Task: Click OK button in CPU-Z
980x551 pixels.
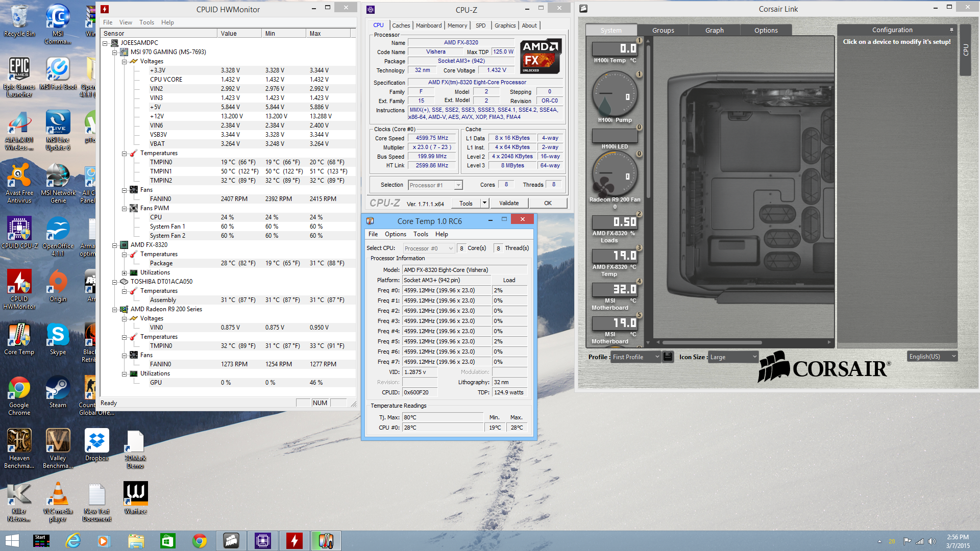Action: point(548,203)
